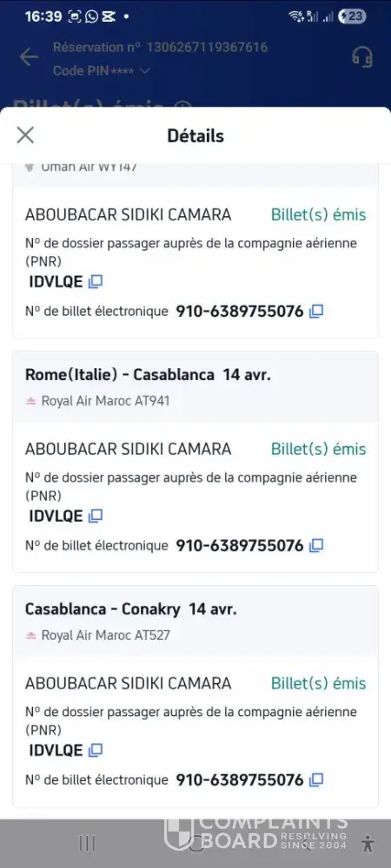Tap the customer support headset icon
The width and height of the screenshot is (391, 868).
[362, 56]
